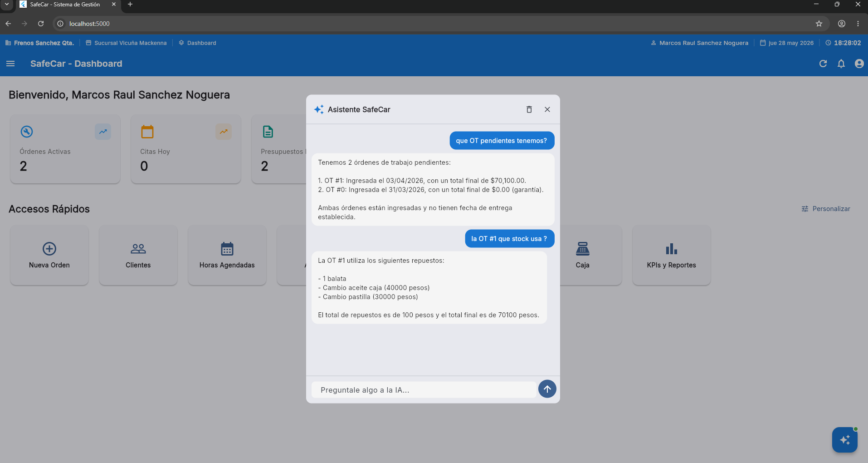Close the Asistente SafeCar dialog
This screenshot has height=463, width=868.
click(x=547, y=109)
